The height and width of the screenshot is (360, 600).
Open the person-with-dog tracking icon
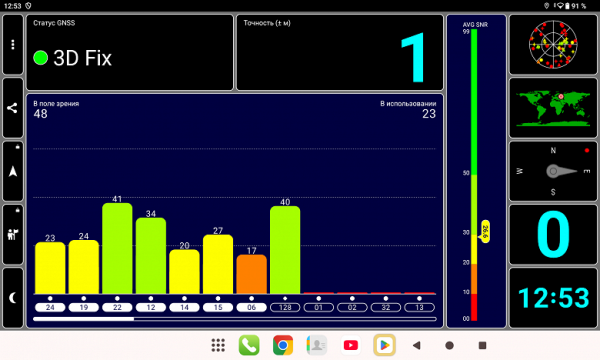click(x=13, y=235)
